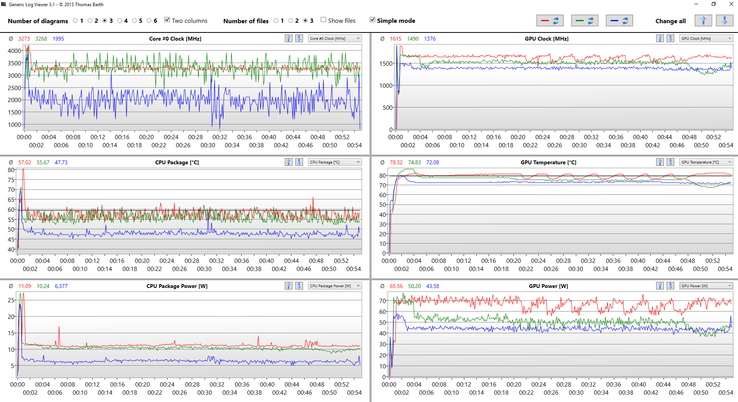Reload the red log file
Viewport: 738px width, 402px height.
[x=550, y=21]
